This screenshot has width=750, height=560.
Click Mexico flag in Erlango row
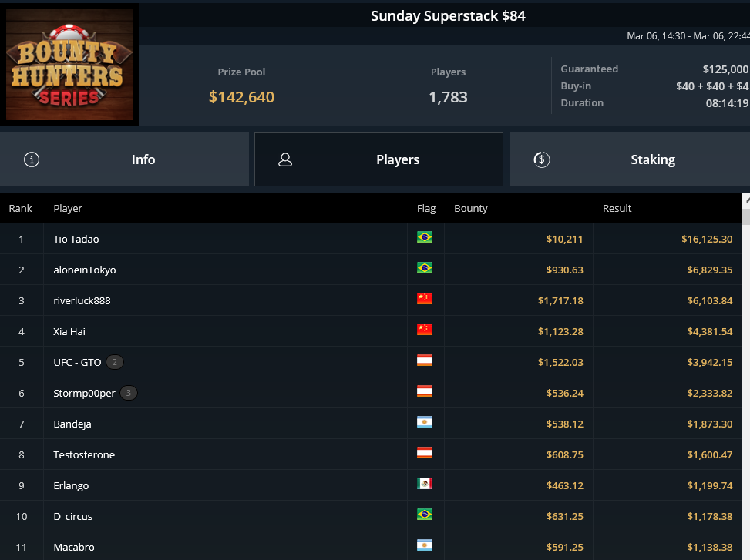[x=424, y=484]
